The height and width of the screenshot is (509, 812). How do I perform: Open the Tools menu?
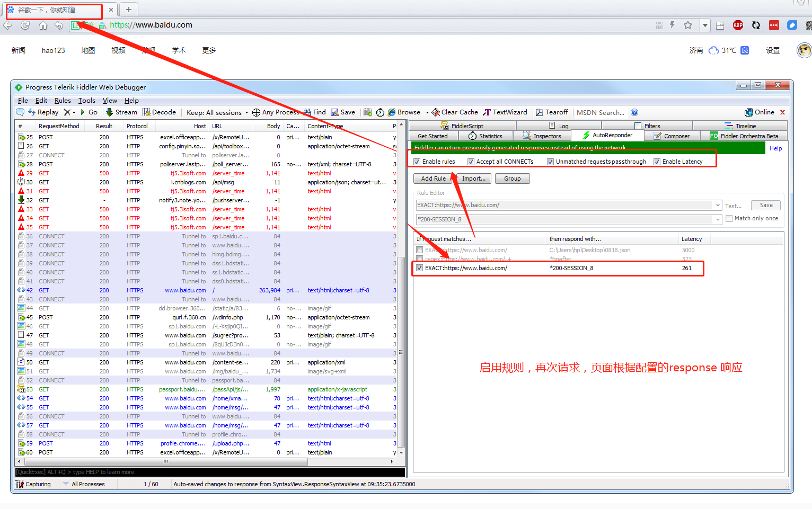(87, 101)
